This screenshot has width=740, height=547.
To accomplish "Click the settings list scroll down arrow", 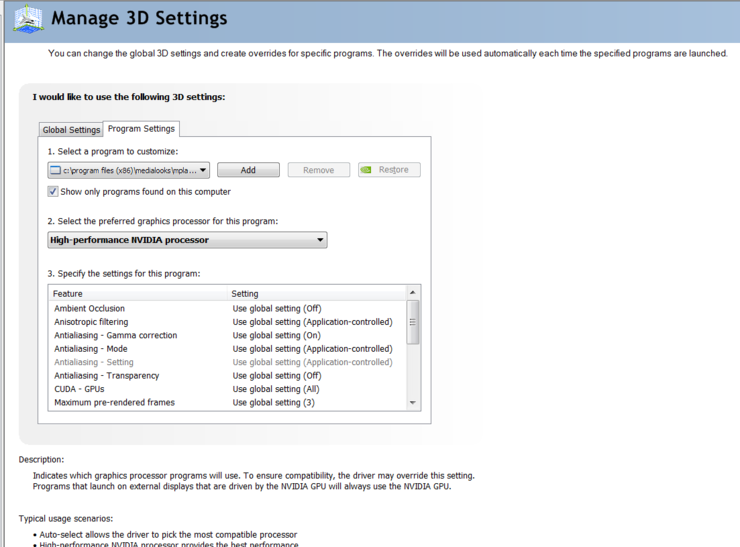I will [413, 403].
